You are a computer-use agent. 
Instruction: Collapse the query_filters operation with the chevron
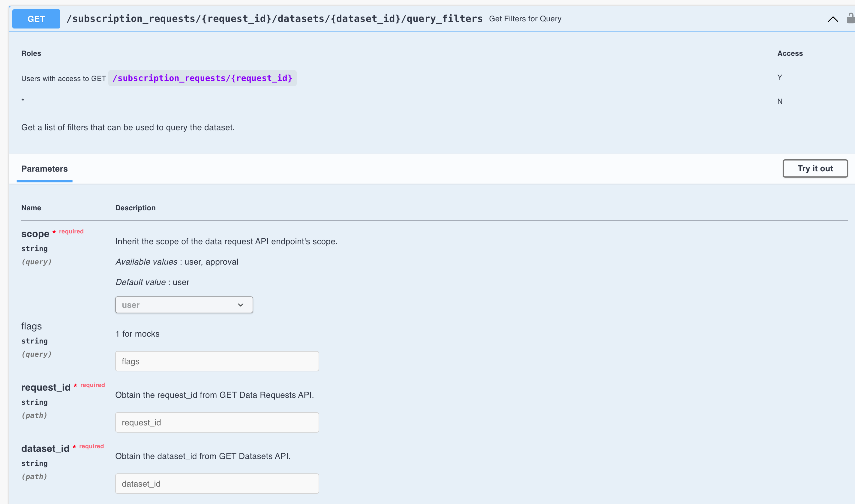click(x=832, y=19)
